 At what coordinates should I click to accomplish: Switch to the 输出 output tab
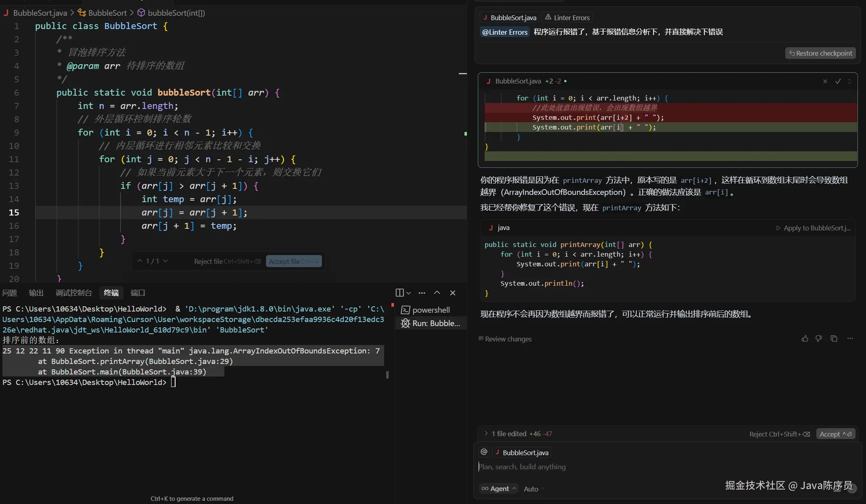point(36,293)
